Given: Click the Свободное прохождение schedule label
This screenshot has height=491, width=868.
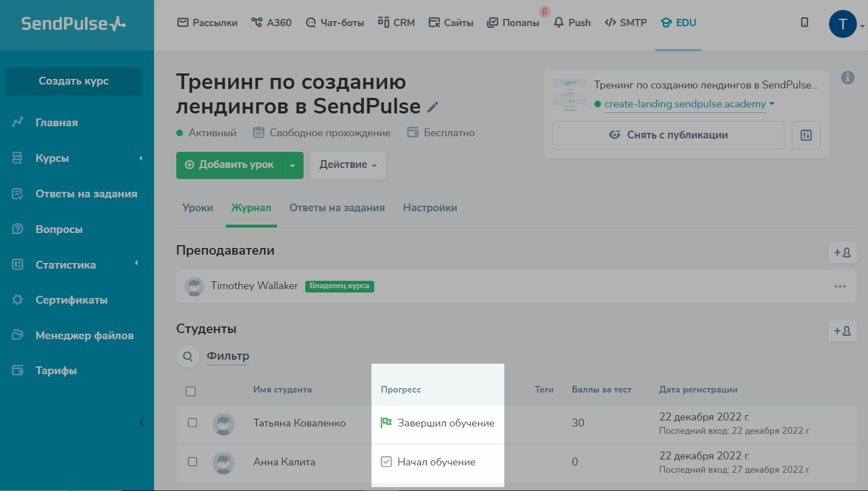Looking at the screenshot, I should 322,133.
